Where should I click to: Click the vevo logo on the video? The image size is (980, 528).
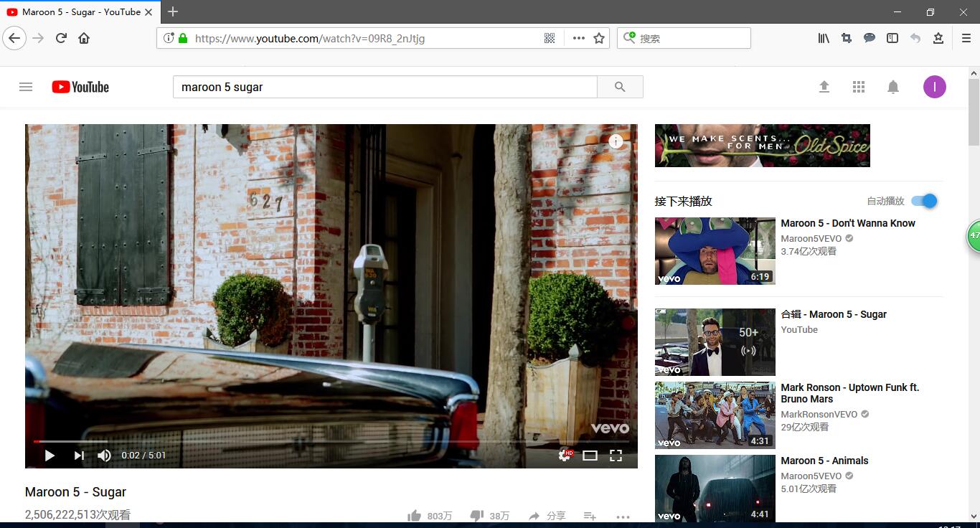610,428
